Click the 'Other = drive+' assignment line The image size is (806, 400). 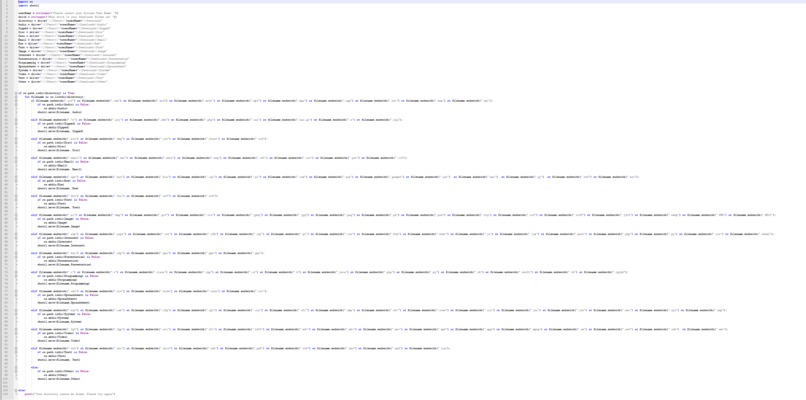pyautogui.click(x=62, y=82)
